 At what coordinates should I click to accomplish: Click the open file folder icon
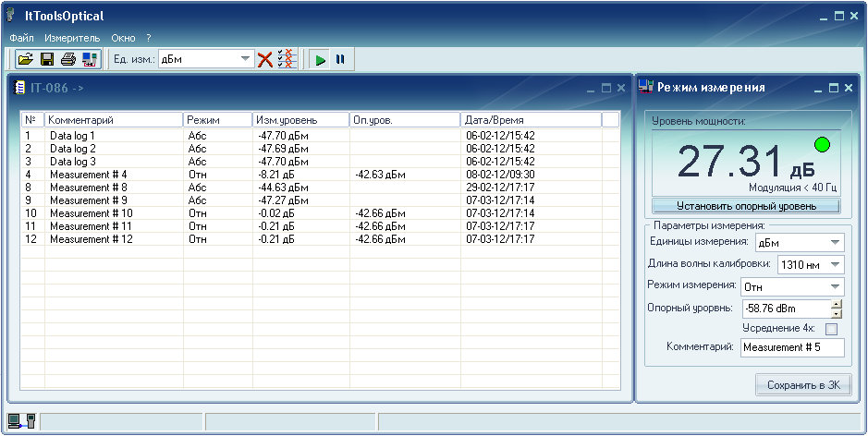coord(26,59)
